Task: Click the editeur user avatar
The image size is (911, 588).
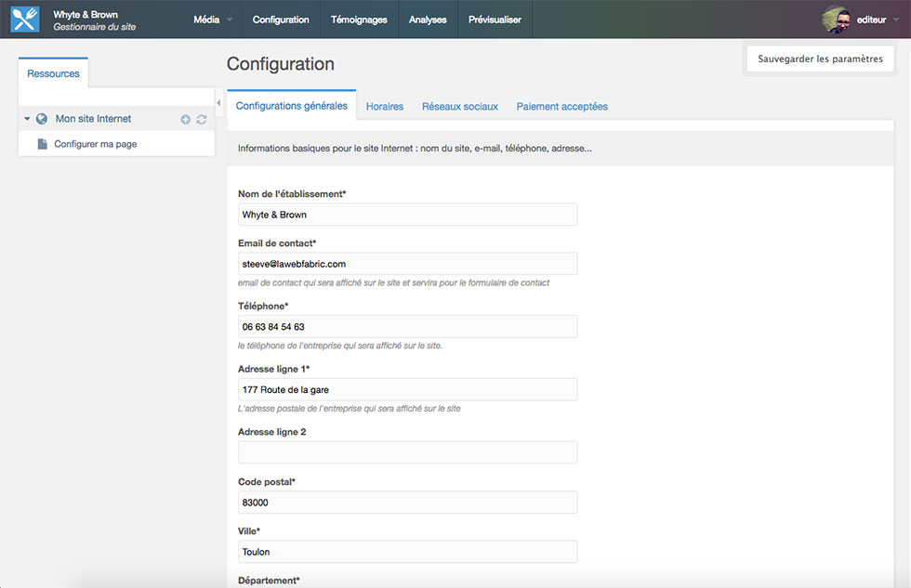Action: pos(836,20)
